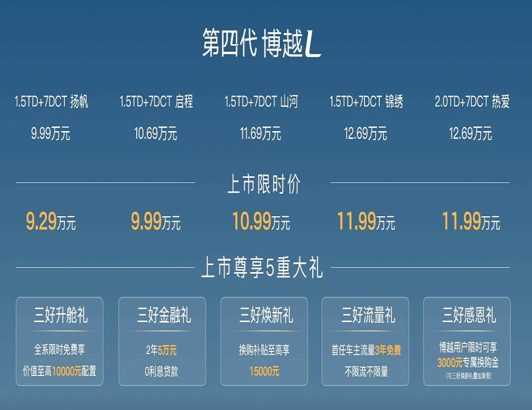The image size is (532, 410).
Task: Click the limited-time price 10.99万元
Action: click(261, 221)
